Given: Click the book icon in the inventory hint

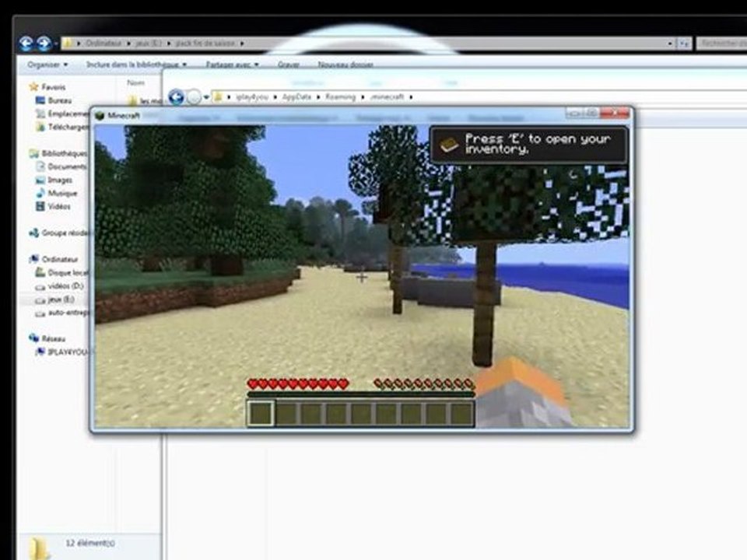Looking at the screenshot, I should click(x=449, y=145).
